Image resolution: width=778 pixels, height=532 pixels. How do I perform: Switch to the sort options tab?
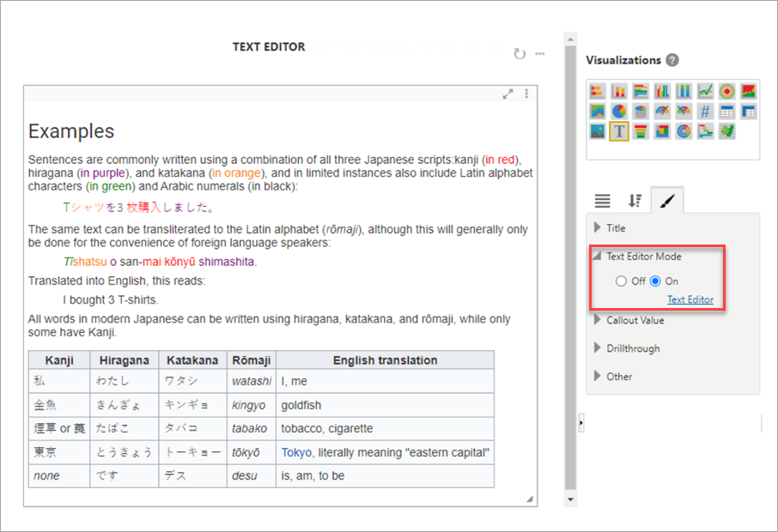tap(635, 201)
